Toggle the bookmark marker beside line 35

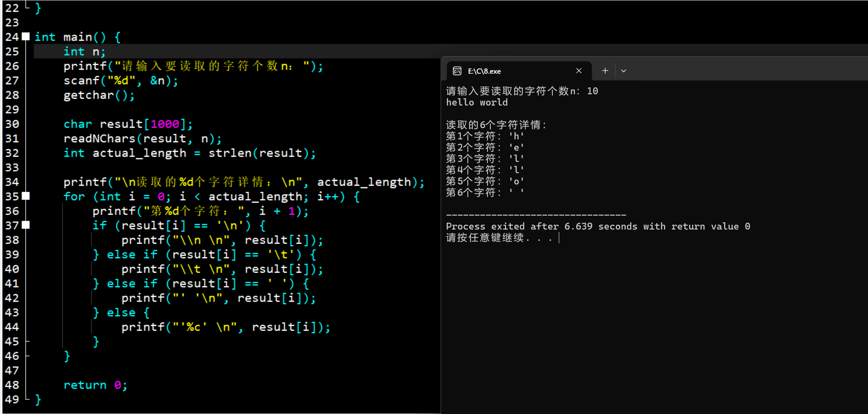(26, 196)
